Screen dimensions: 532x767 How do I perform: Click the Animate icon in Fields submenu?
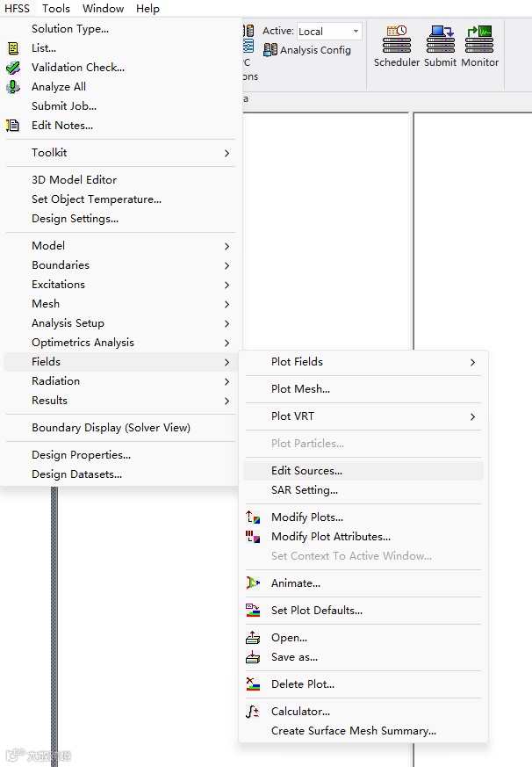pyautogui.click(x=253, y=583)
